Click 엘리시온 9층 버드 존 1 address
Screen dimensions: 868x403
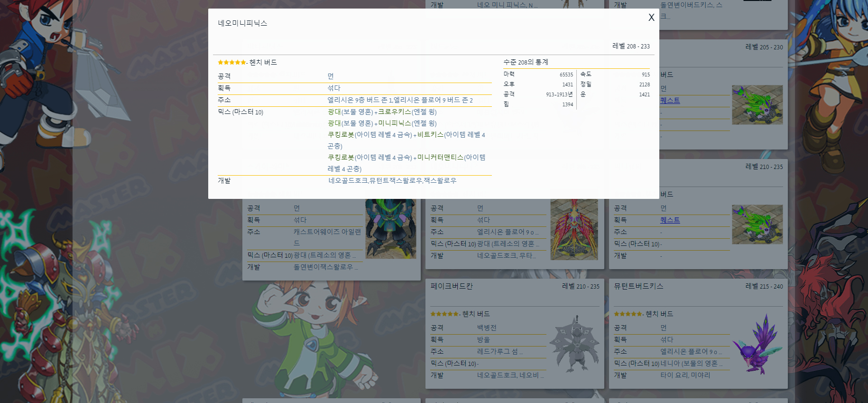pyautogui.click(x=360, y=100)
